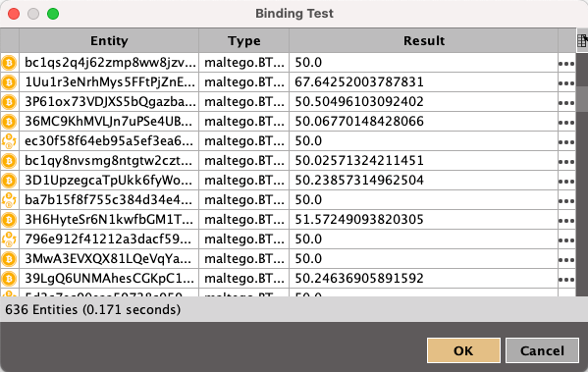Click the Bitcoin icon beside 3MwA3EVXQX81LQeVqYa

click(9, 259)
